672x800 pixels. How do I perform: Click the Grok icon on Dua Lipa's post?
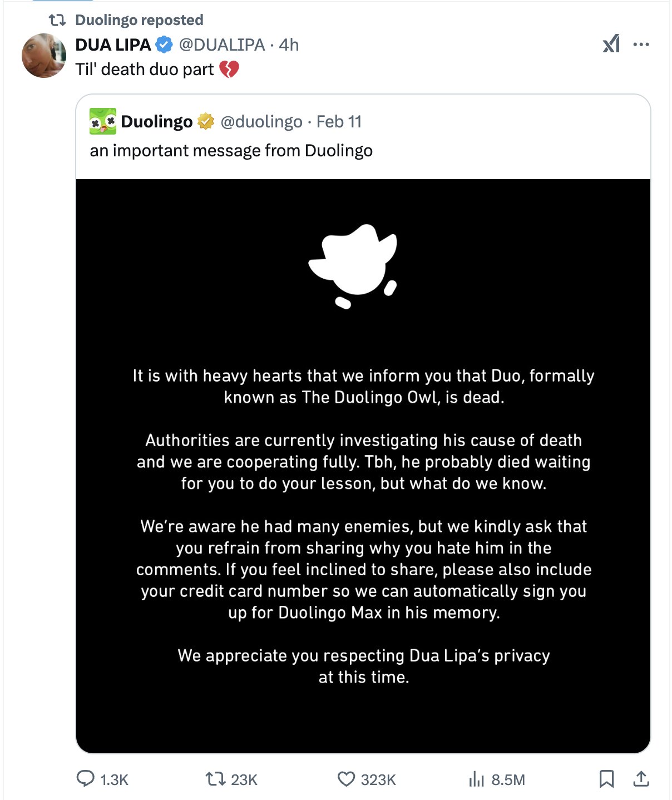611,44
